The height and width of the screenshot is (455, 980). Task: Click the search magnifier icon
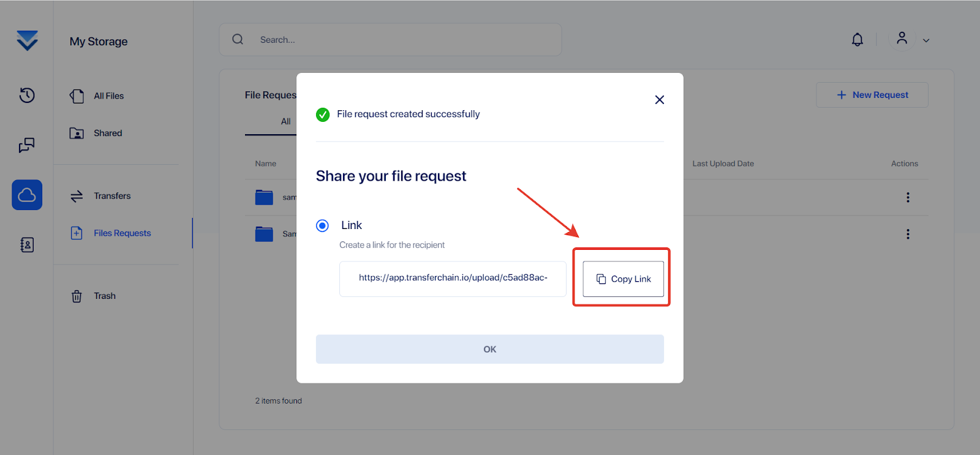tap(238, 39)
